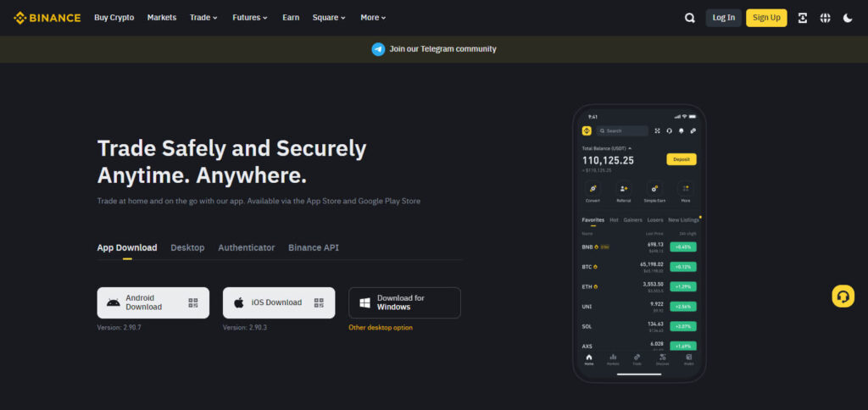Go to Markets page
868x410 pixels.
[162, 18]
